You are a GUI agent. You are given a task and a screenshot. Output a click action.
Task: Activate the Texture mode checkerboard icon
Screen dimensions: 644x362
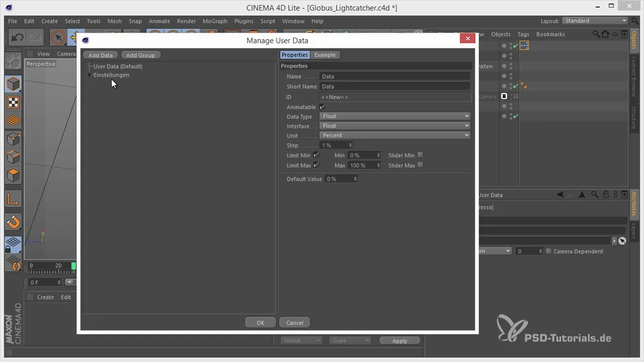coord(13,103)
